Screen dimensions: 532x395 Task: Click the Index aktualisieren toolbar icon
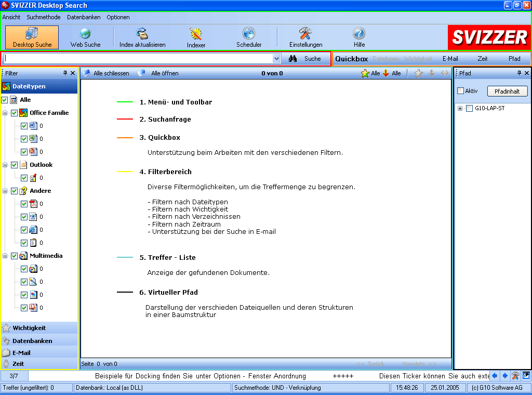pyautogui.click(x=142, y=37)
